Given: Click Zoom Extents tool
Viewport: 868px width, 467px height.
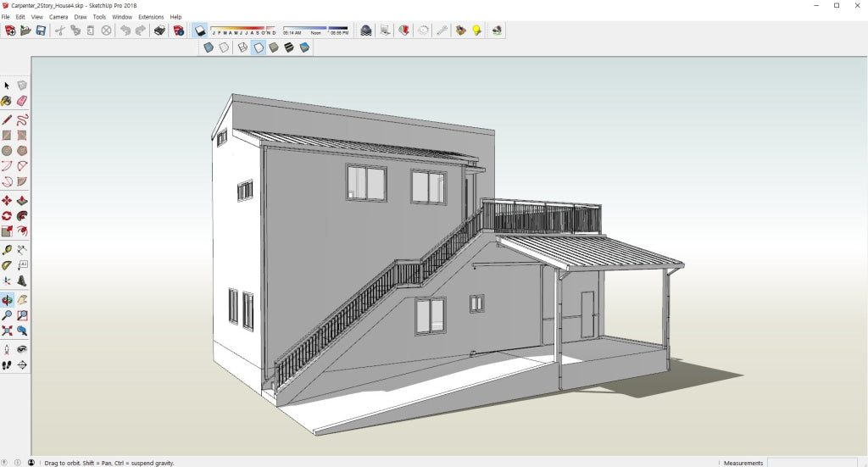Looking at the screenshot, I should [x=7, y=331].
